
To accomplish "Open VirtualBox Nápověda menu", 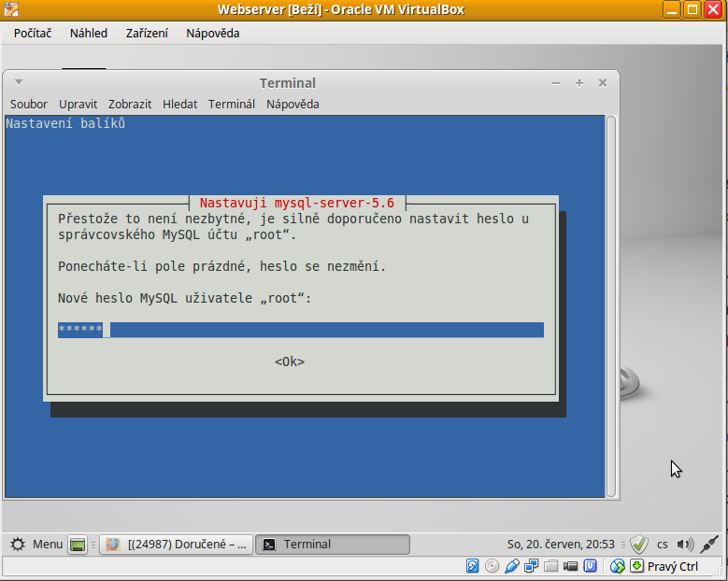I will click(213, 34).
